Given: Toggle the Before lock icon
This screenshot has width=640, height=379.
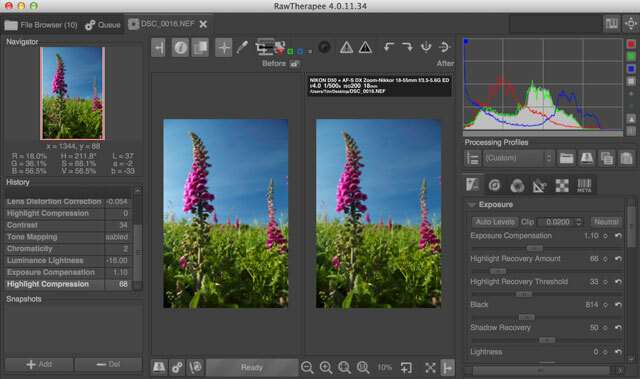Looking at the screenshot, I should point(294,64).
